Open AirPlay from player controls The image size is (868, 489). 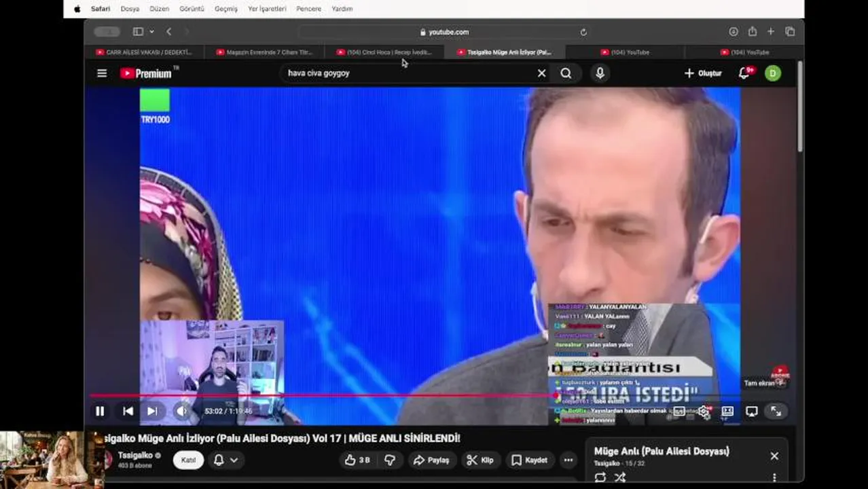click(x=752, y=412)
